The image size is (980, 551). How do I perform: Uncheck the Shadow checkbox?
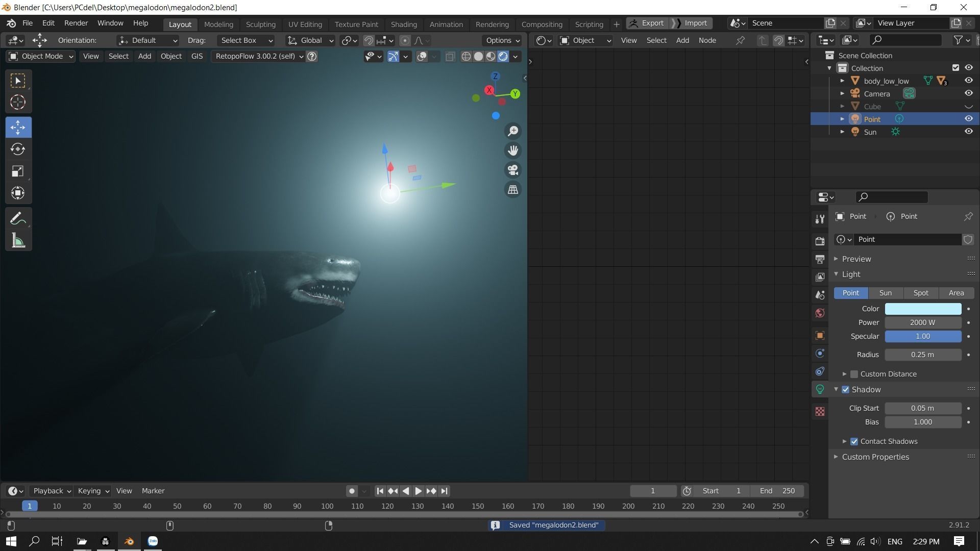coord(846,390)
